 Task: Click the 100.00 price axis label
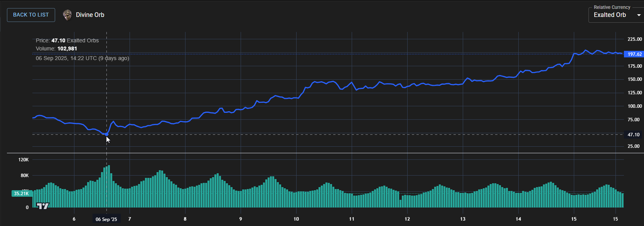click(x=635, y=106)
